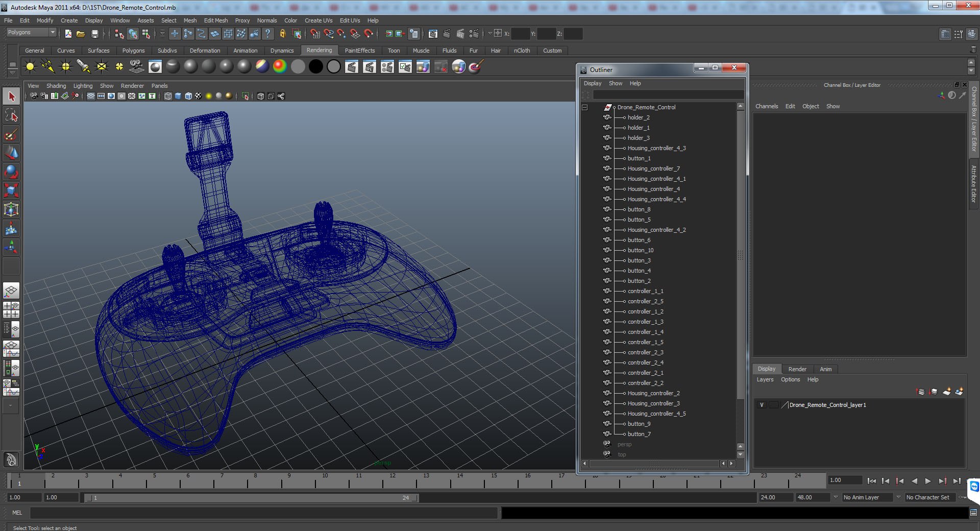Click the open scene folder icon

click(81, 34)
